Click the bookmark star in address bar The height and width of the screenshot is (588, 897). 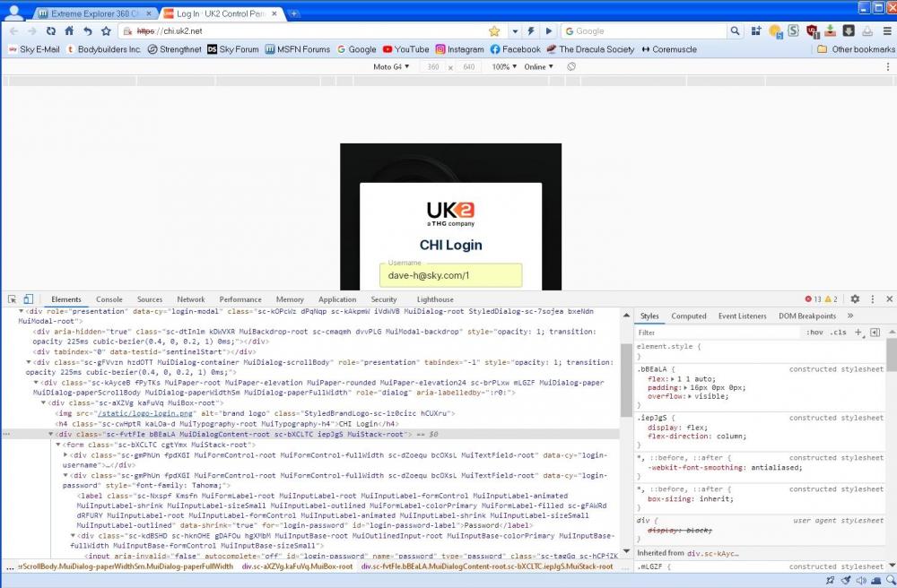pos(493,31)
